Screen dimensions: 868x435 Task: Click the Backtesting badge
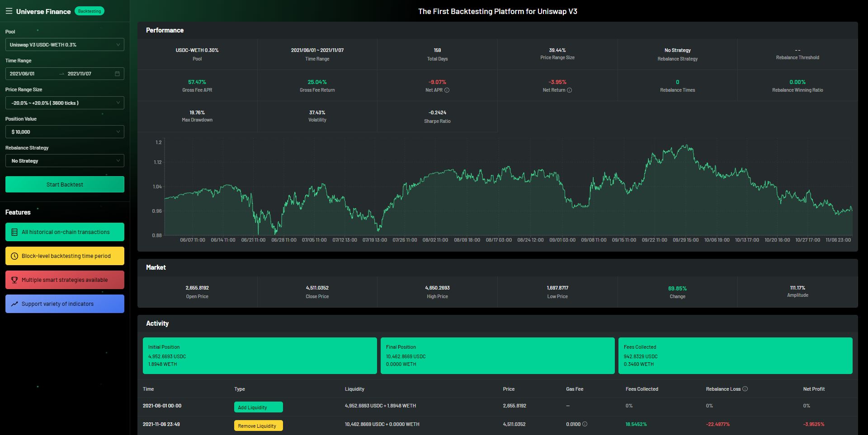coord(90,11)
